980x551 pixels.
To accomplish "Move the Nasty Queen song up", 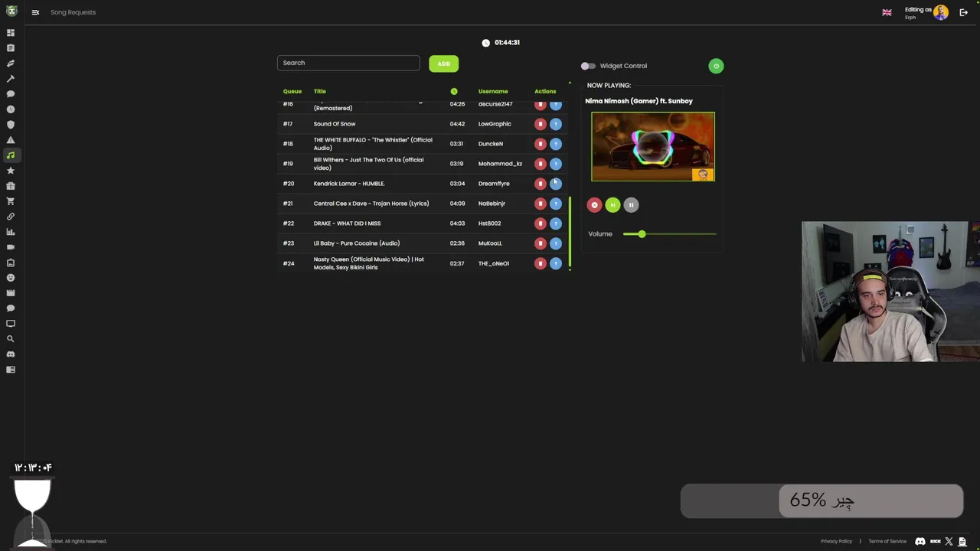I will (556, 263).
